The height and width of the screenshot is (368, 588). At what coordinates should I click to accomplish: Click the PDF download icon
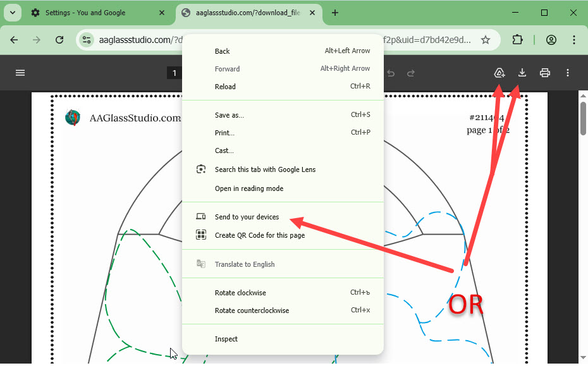coord(522,73)
